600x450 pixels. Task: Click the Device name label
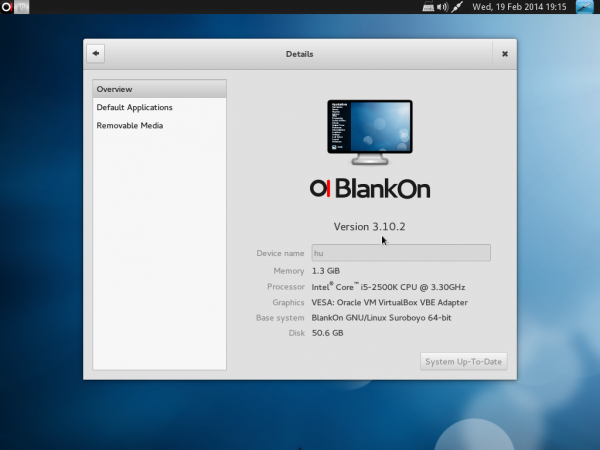(x=280, y=253)
